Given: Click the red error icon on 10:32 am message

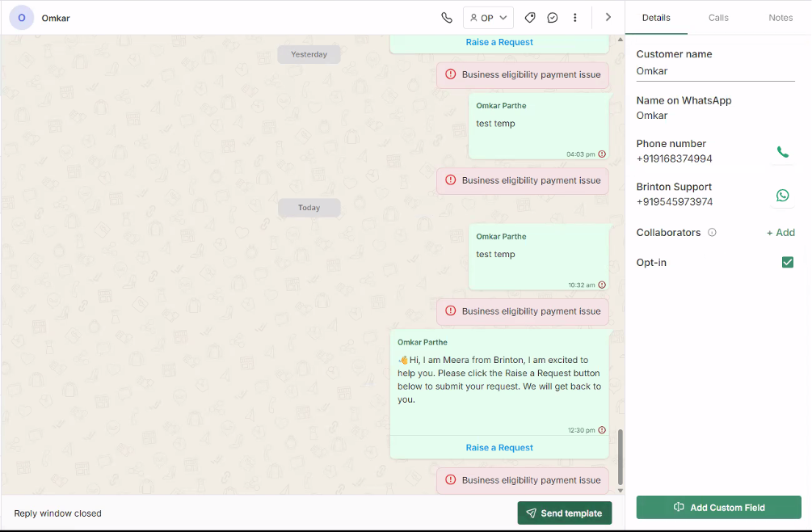Looking at the screenshot, I should (x=602, y=285).
